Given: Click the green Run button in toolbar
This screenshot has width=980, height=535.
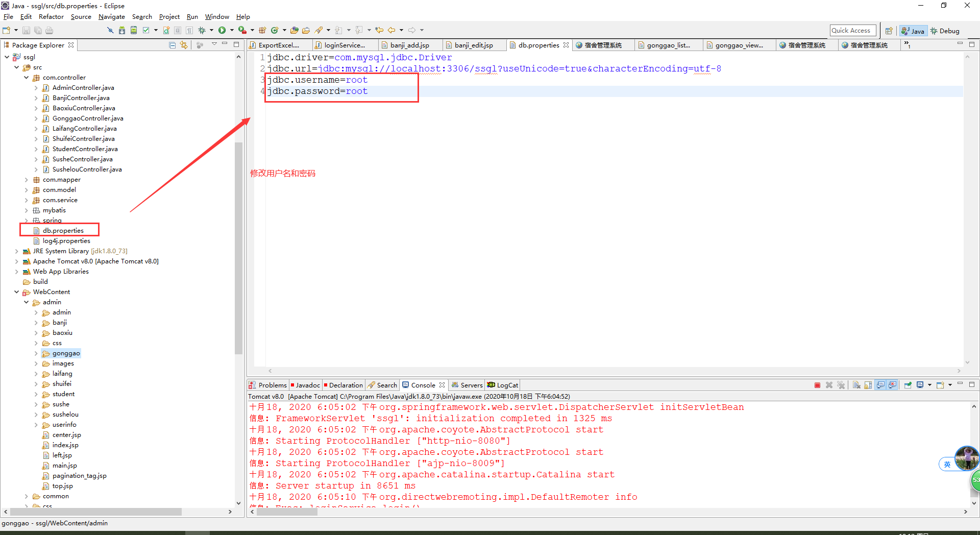Looking at the screenshot, I should 222,31.
